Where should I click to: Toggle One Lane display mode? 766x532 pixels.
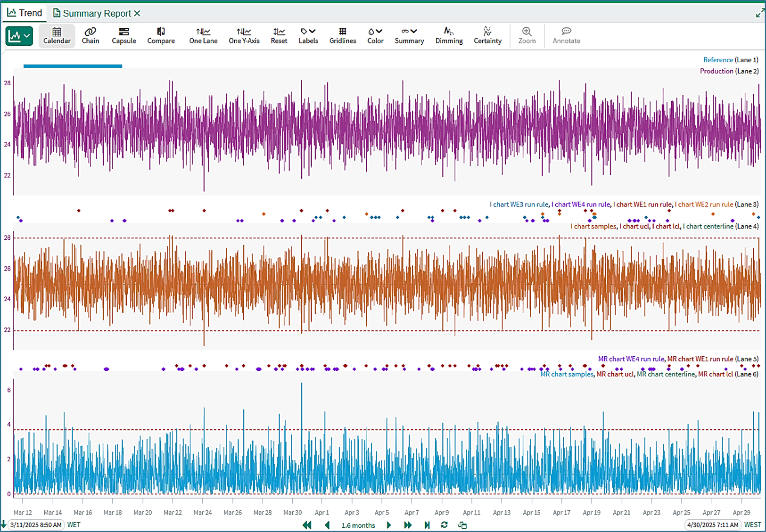point(203,36)
